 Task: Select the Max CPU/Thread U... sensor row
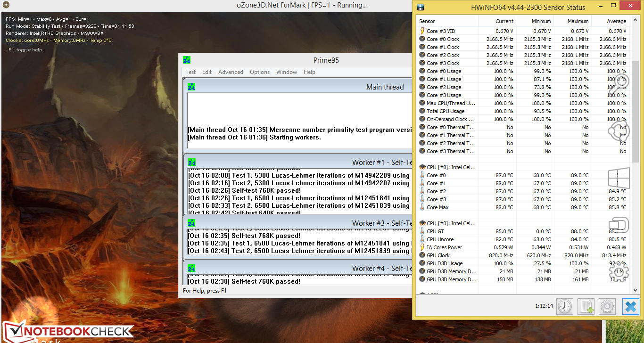coord(523,103)
